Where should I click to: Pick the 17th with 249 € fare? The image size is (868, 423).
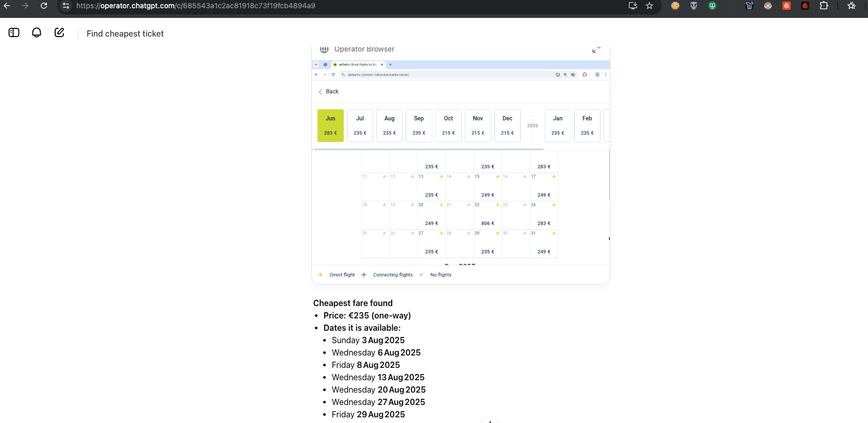(x=544, y=187)
